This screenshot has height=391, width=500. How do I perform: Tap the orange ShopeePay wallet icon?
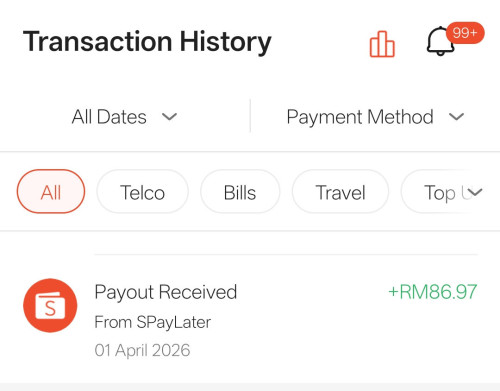pyautogui.click(x=50, y=305)
